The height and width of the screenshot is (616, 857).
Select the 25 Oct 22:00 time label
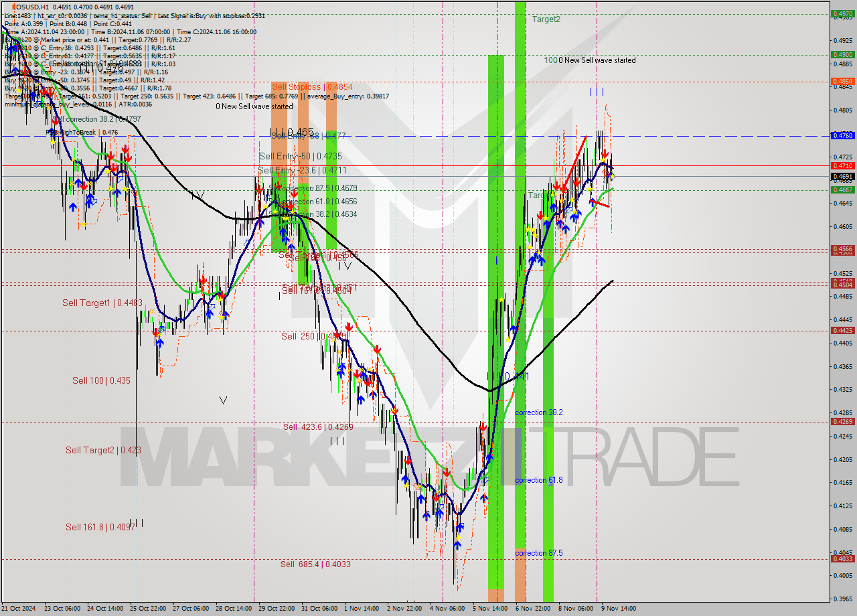tap(148, 609)
